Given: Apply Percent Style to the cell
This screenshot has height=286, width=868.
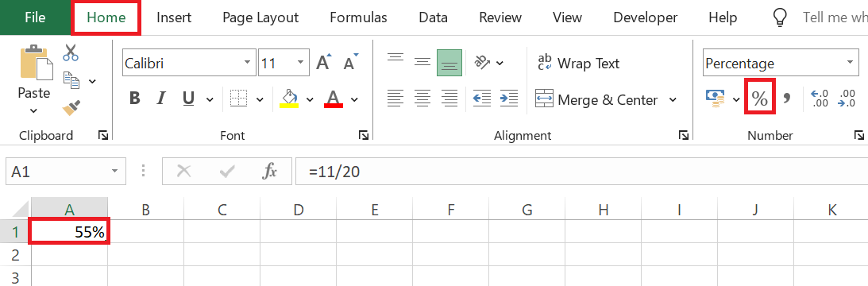Looking at the screenshot, I should pos(759,99).
